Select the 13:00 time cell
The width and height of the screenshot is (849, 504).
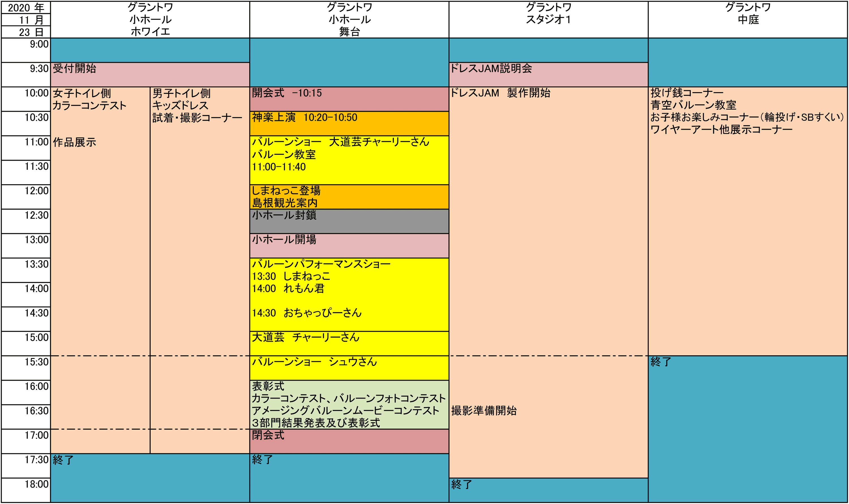click(x=26, y=246)
